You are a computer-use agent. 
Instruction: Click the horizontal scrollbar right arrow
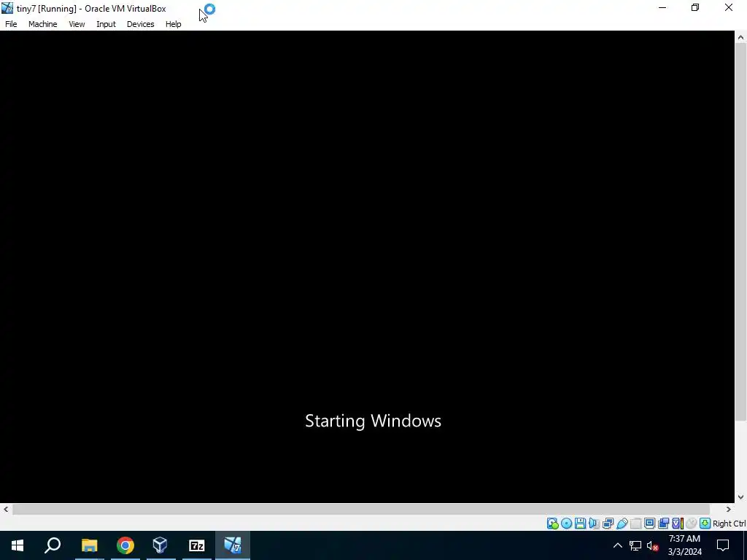pos(729,509)
